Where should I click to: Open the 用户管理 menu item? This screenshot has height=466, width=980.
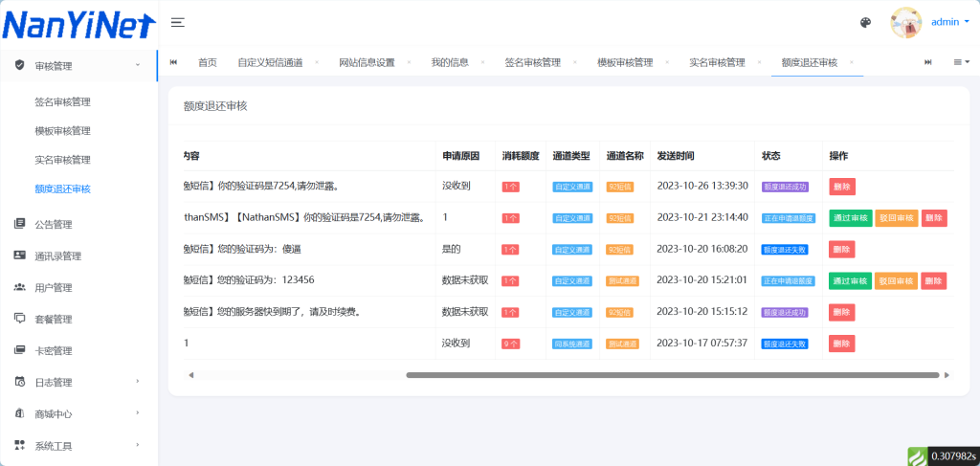pos(54,288)
